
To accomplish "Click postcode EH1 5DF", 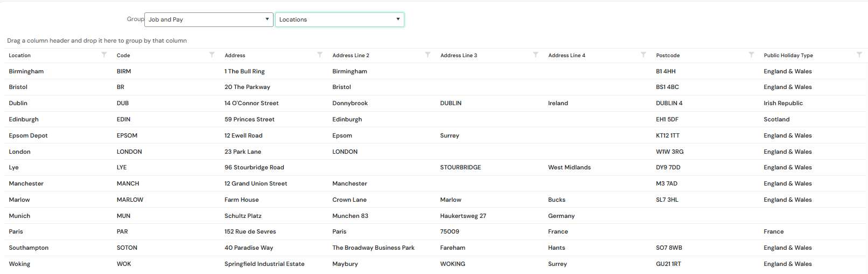I will click(x=667, y=119).
